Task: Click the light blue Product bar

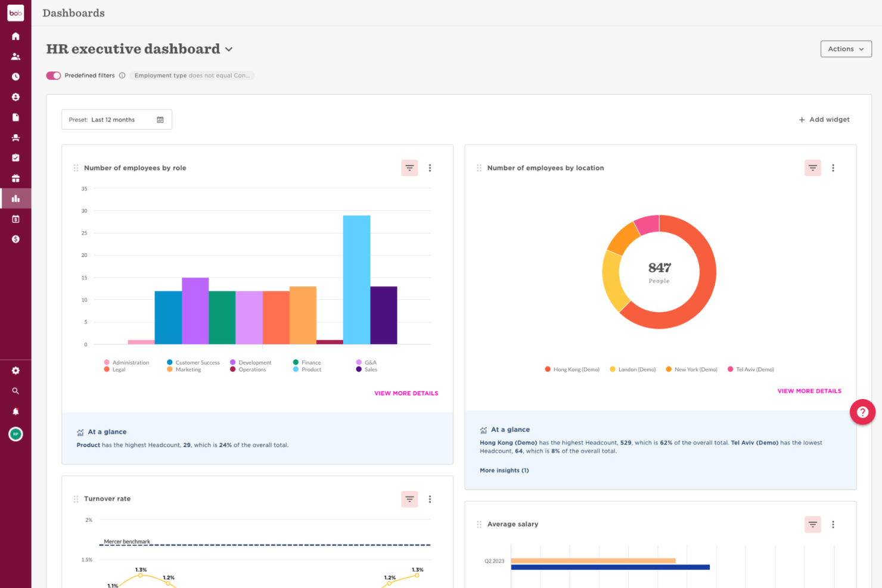Action: (356, 280)
